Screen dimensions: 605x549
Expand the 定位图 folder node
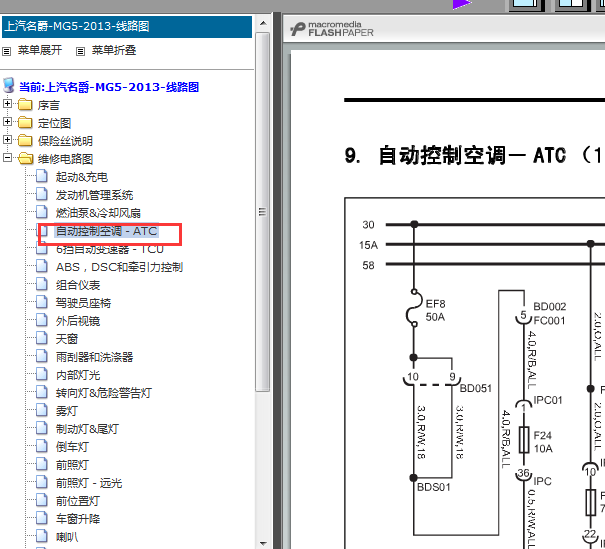click(7, 122)
